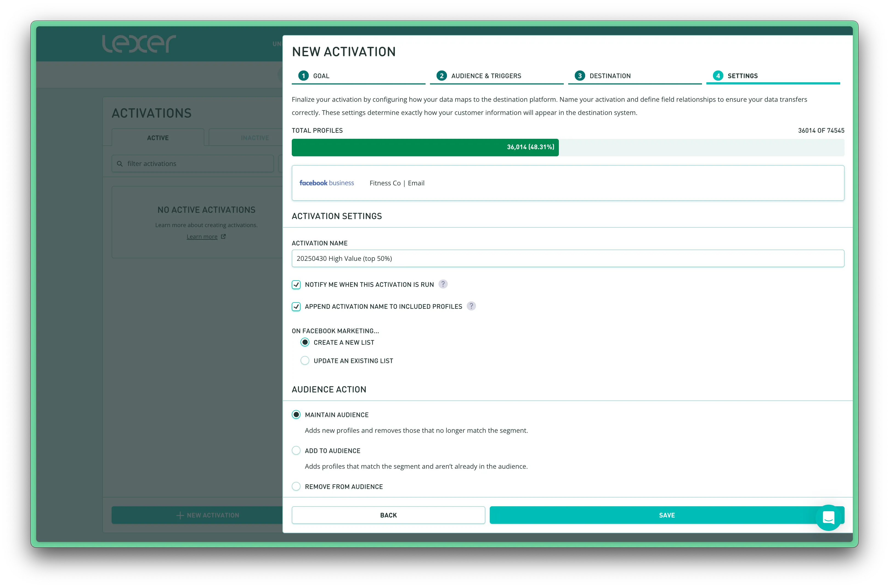The height and width of the screenshot is (588, 889).
Task: Click the Lexer logo
Action: tap(139, 44)
